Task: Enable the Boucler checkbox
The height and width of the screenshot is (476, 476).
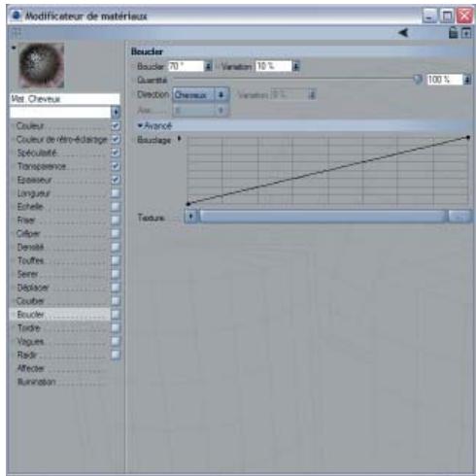Action: [116, 315]
